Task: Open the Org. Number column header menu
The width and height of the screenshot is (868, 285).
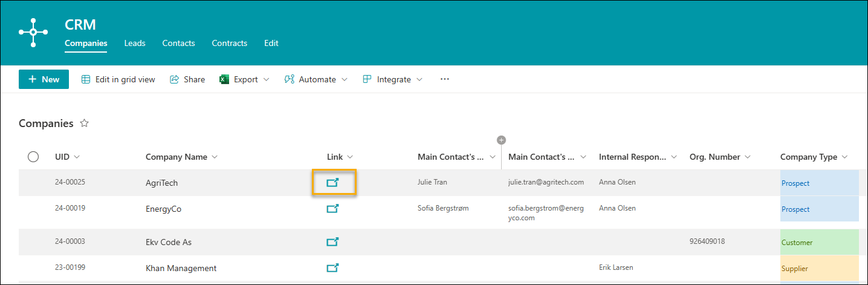Action: click(720, 157)
